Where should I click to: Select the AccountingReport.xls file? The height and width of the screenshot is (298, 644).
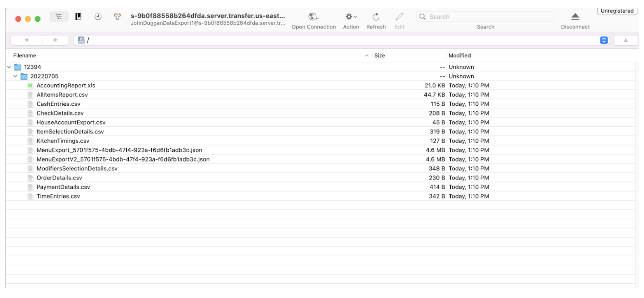(66, 85)
